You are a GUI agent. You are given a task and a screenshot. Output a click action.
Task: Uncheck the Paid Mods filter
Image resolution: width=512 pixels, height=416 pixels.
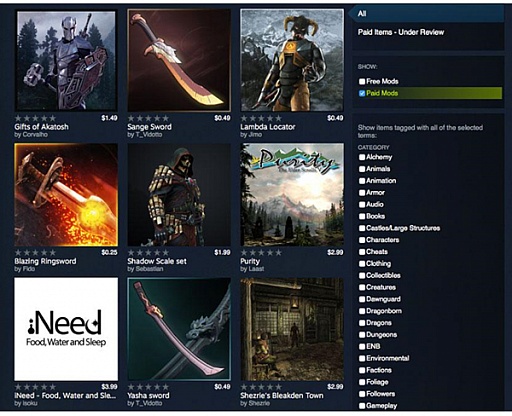(362, 93)
